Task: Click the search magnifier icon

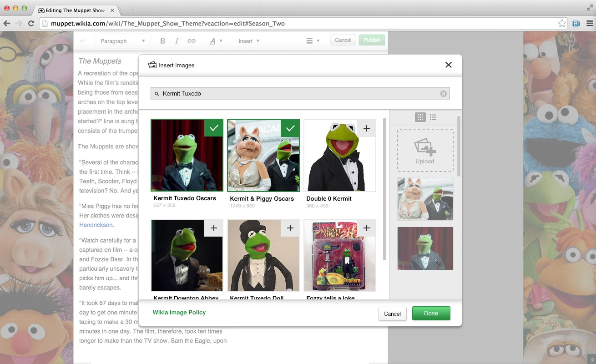Action: coord(157,94)
